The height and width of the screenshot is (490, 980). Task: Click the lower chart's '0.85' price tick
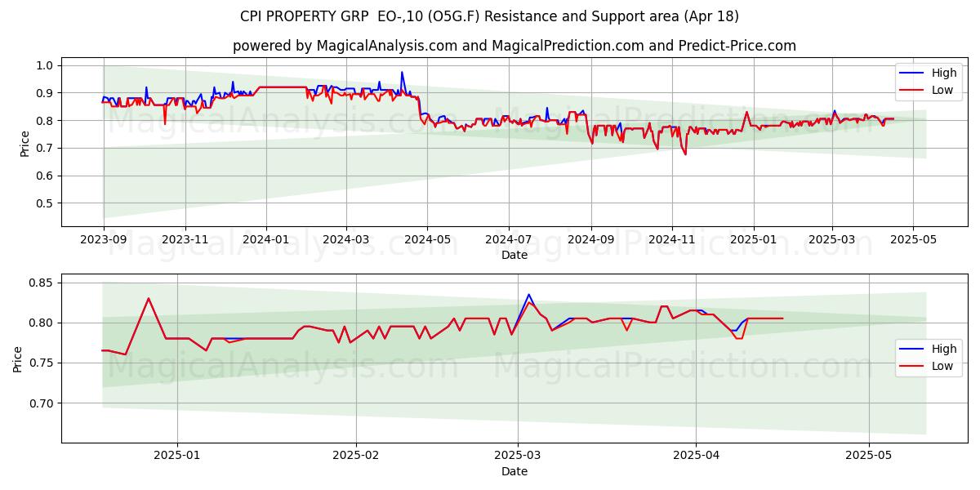tap(42, 283)
